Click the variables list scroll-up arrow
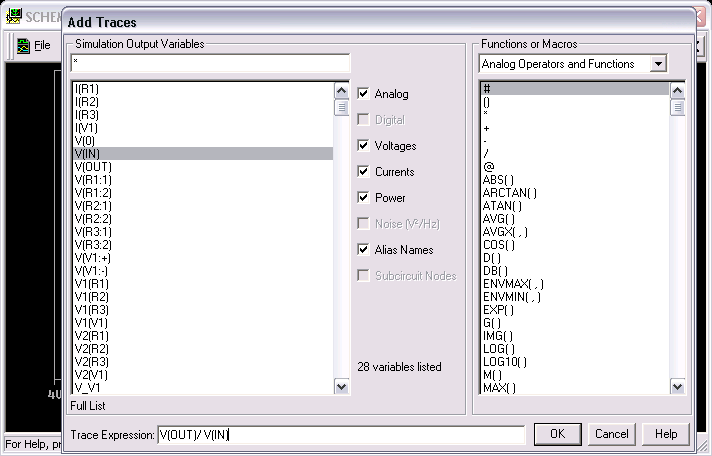Image resolution: width=712 pixels, height=456 pixels. coord(341,91)
